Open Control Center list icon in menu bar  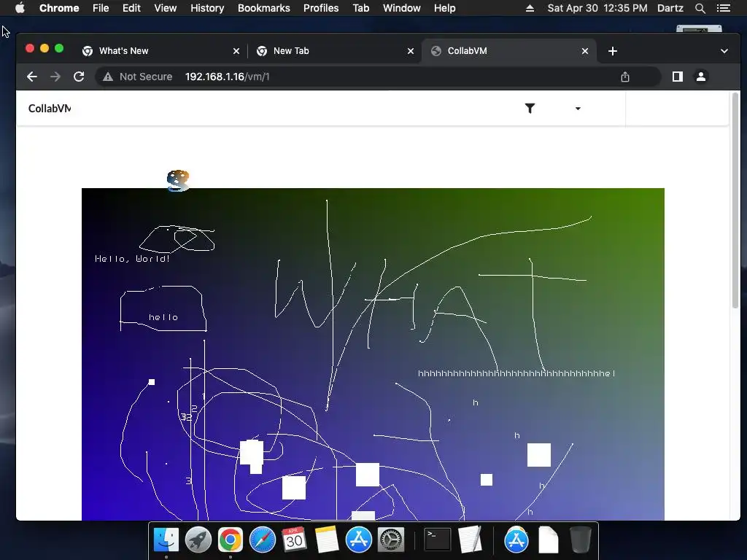(x=723, y=8)
